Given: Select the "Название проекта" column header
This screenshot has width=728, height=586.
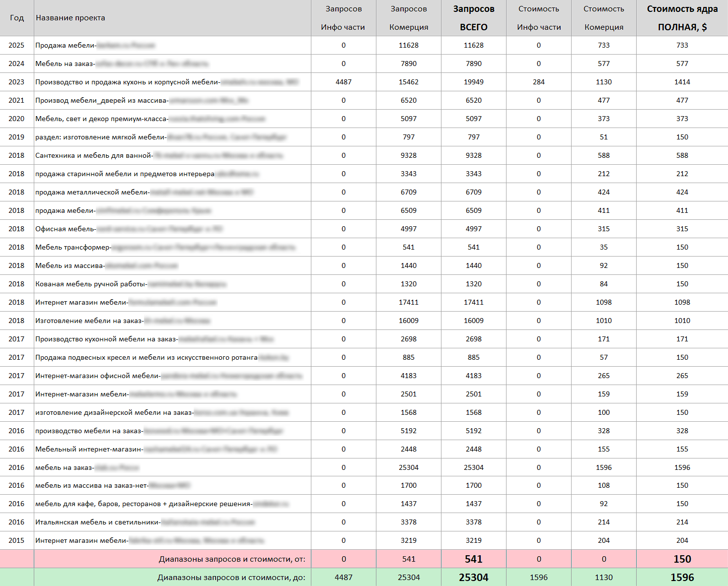Looking at the screenshot, I should 71,18.
